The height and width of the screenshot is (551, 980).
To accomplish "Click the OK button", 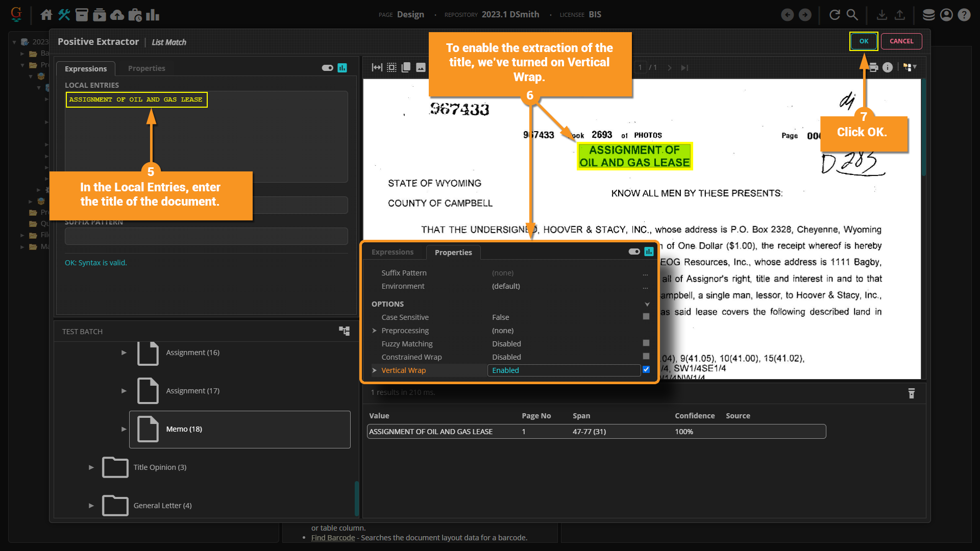I will click(x=864, y=41).
